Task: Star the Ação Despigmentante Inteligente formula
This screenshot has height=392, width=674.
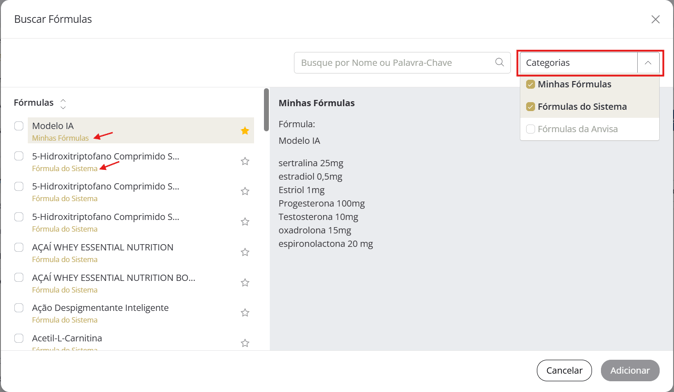Action: click(x=245, y=313)
